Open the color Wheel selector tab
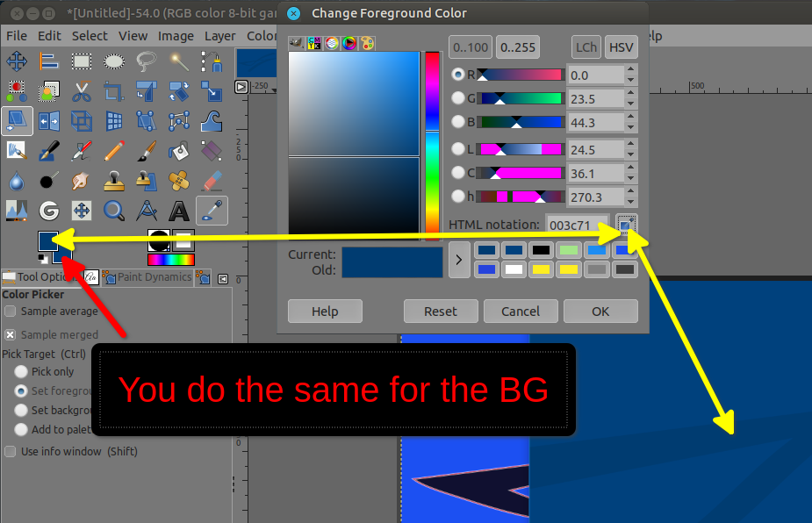812x523 pixels. point(349,43)
